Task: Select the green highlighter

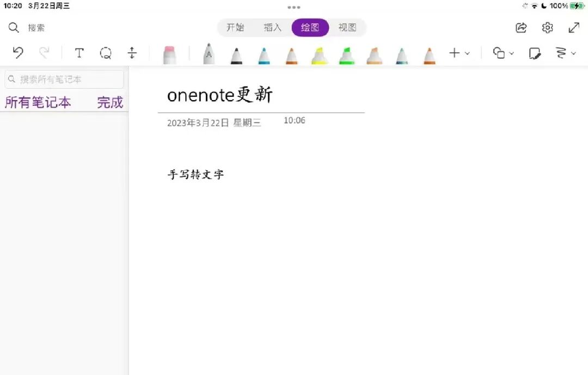Action: [347, 56]
